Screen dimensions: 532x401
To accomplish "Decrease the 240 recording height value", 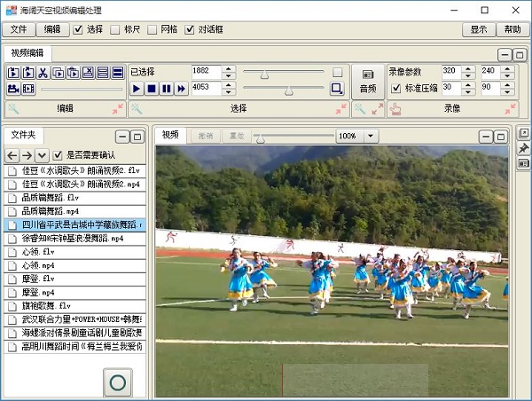I will click(x=507, y=76).
